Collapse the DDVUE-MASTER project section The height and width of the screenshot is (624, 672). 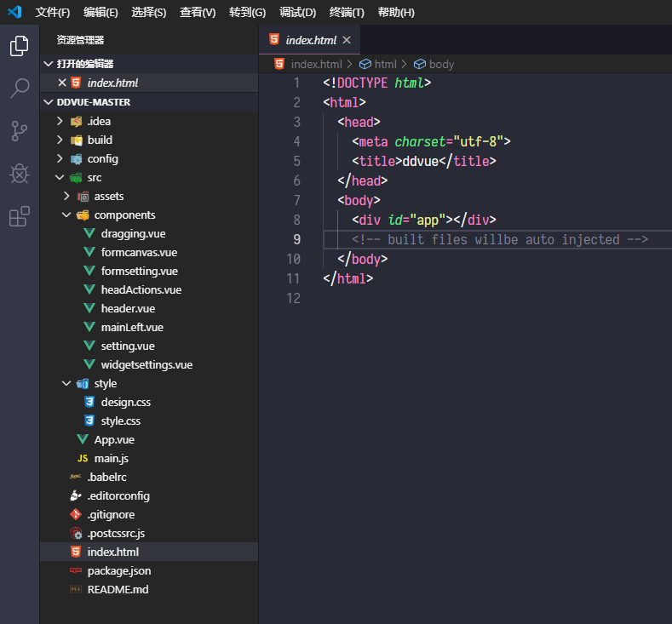[49, 102]
